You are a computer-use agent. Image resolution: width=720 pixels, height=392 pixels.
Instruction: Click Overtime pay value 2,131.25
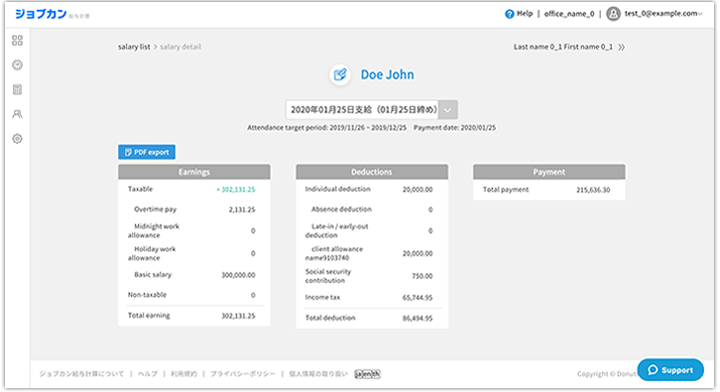point(242,209)
